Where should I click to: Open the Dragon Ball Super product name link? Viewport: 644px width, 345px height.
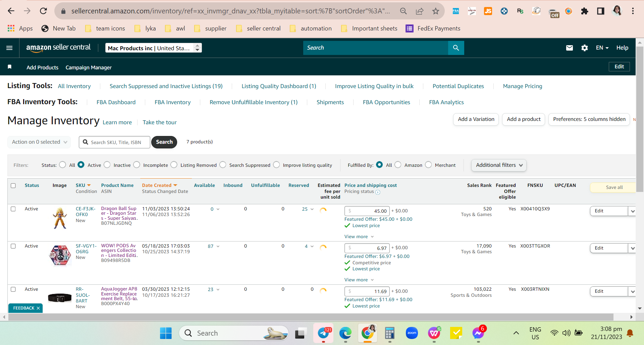click(x=119, y=213)
